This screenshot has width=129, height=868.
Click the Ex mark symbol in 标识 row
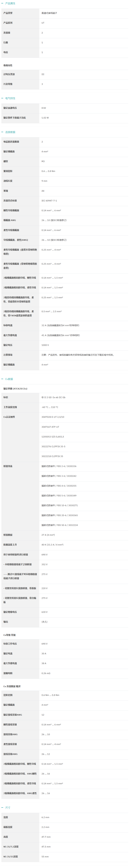[x=43, y=397]
